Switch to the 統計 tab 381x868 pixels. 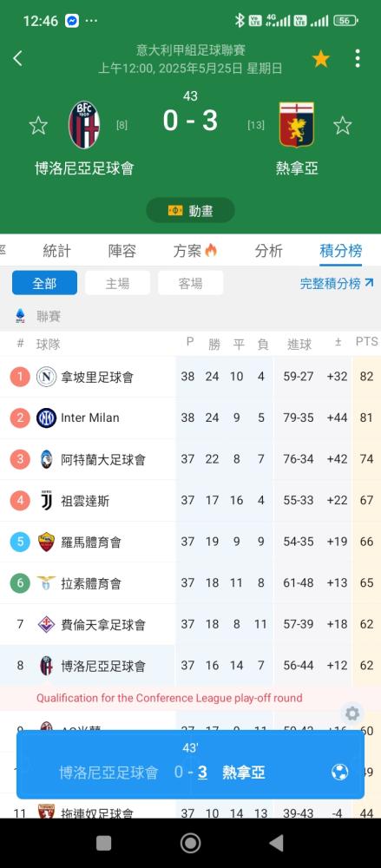57,252
